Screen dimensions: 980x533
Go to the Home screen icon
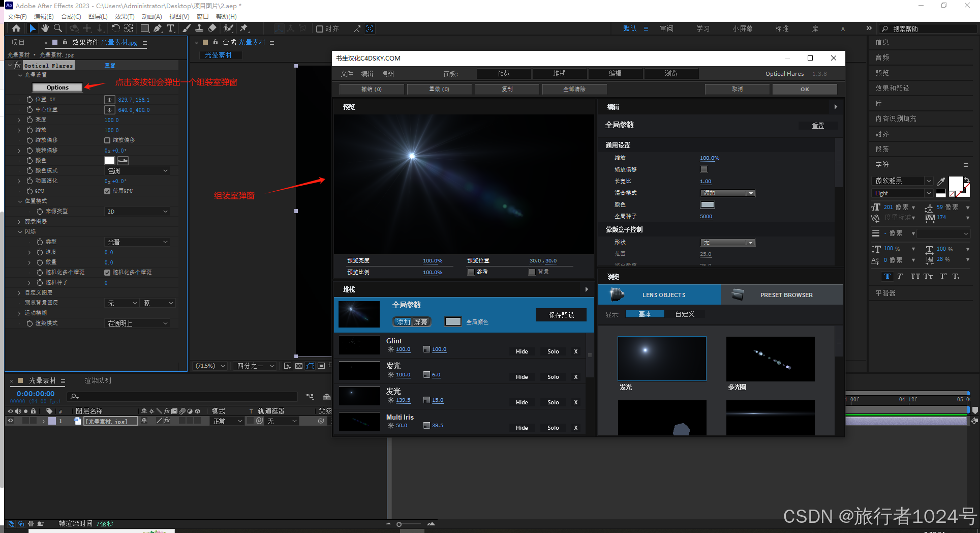16,28
